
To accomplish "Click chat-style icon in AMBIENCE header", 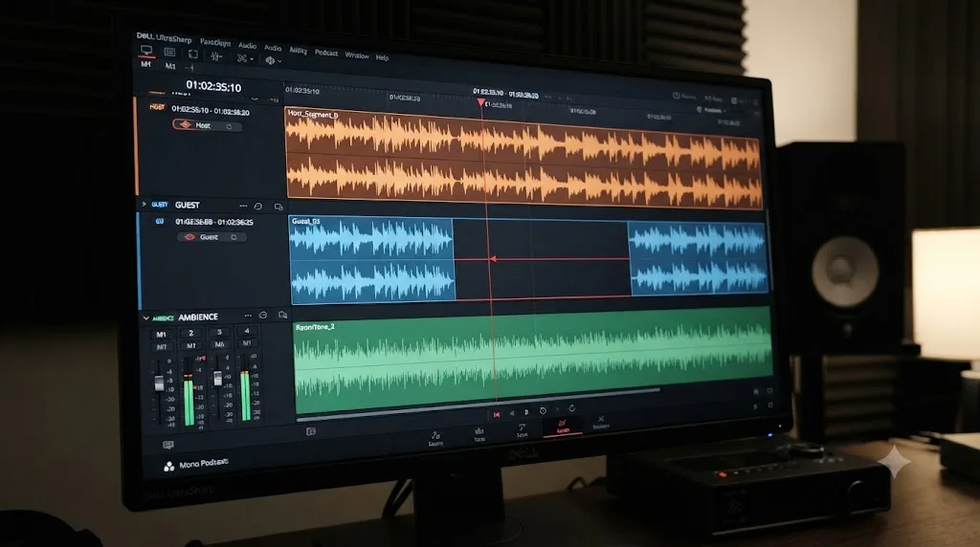I will pos(282,316).
